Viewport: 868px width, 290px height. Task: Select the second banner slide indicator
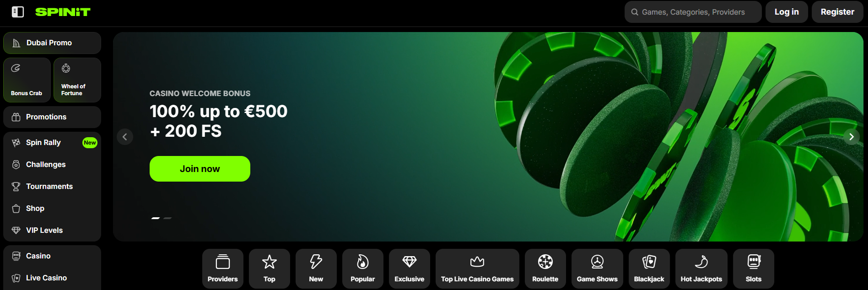167,218
